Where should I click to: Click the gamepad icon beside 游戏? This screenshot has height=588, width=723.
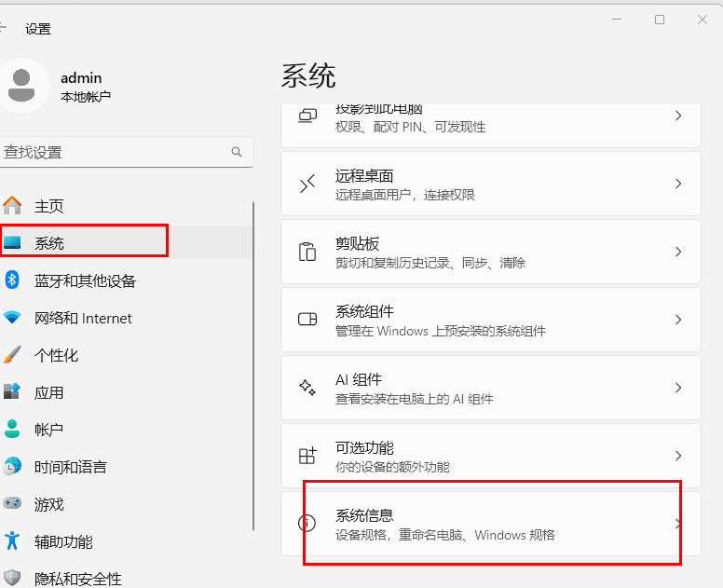(x=12, y=503)
